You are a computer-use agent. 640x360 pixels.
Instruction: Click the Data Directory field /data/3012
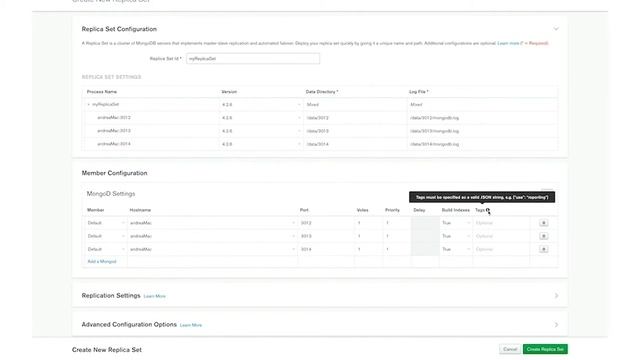coord(355,118)
